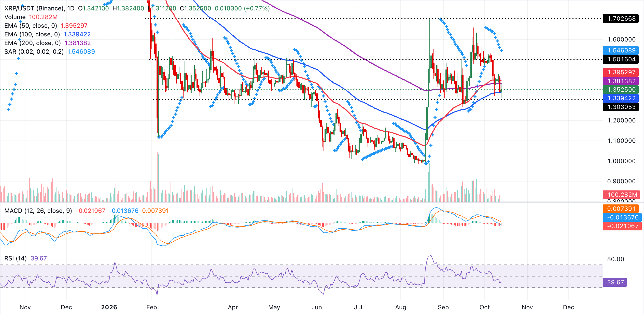Click the XRP/USDT (Binance), 1D symbol title
This screenshot has width=644, height=319.
(39, 8)
